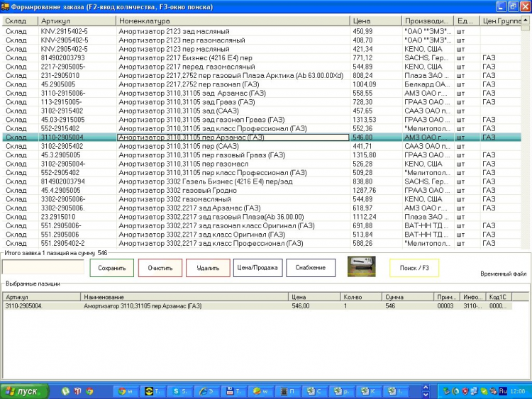Click the product photo thumbnail
The height and width of the screenshot is (399, 532).
361,266
